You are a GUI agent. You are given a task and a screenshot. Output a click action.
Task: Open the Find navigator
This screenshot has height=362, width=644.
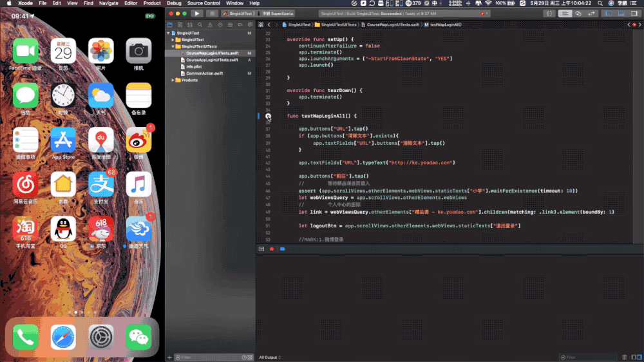tap(200, 24)
